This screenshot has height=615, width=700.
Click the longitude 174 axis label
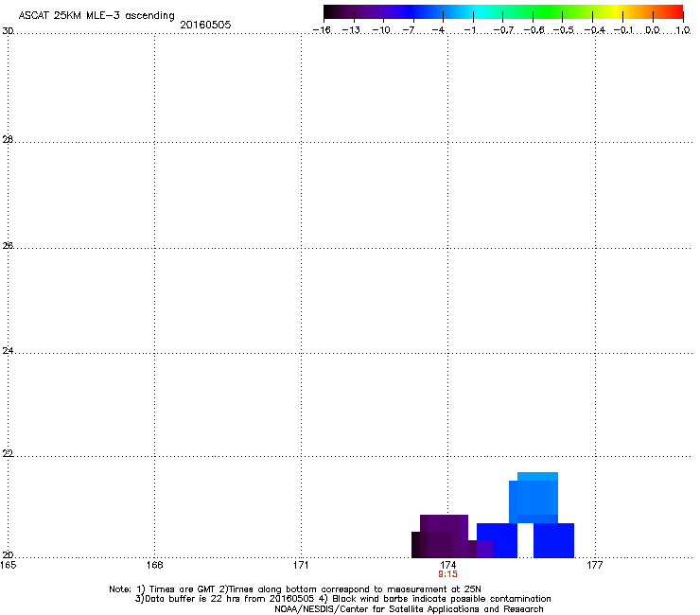pos(447,565)
